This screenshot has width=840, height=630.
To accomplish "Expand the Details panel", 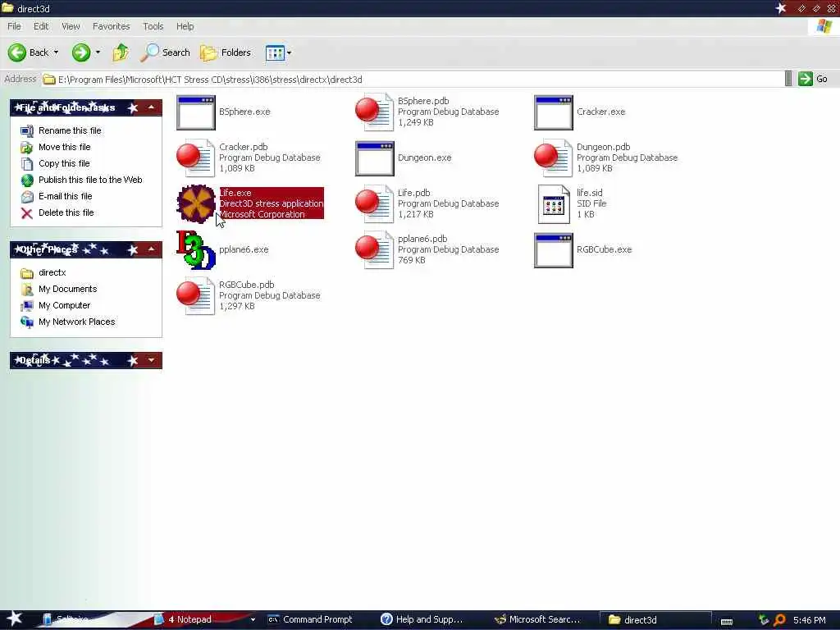I will [152, 361].
